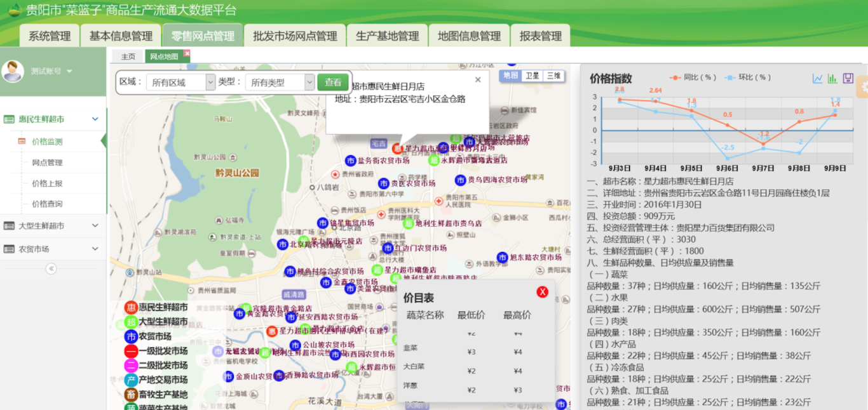Switch chart to bar graph view
The height and width of the screenshot is (410, 868).
pos(832,79)
